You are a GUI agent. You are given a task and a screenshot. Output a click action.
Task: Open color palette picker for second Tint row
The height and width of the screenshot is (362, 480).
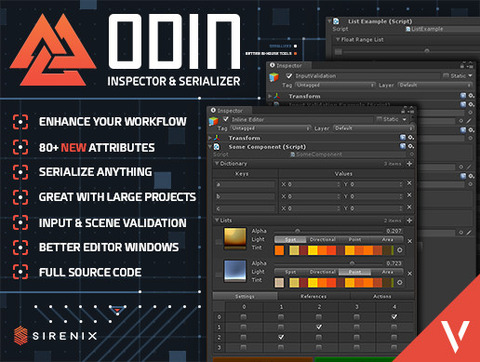tap(399, 283)
